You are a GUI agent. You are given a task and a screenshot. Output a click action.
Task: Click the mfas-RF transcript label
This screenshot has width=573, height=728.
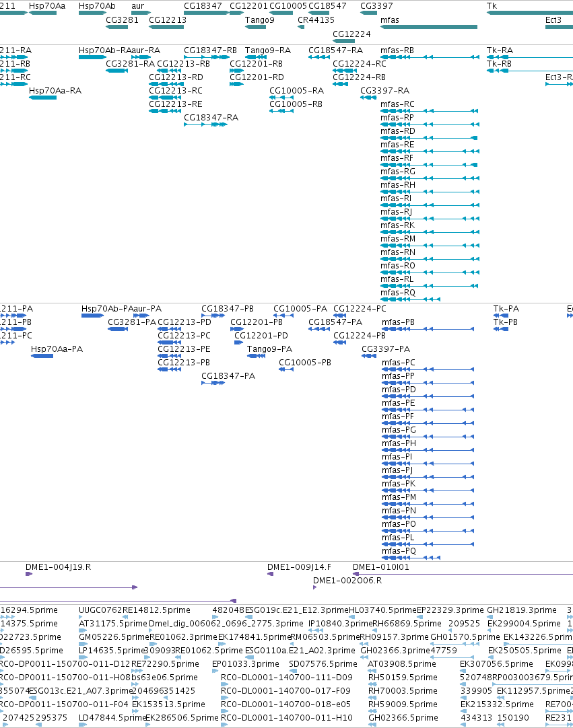[397, 158]
